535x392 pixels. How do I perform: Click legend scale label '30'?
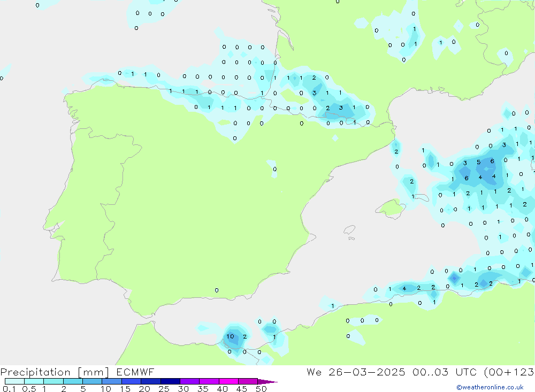coord(183,389)
